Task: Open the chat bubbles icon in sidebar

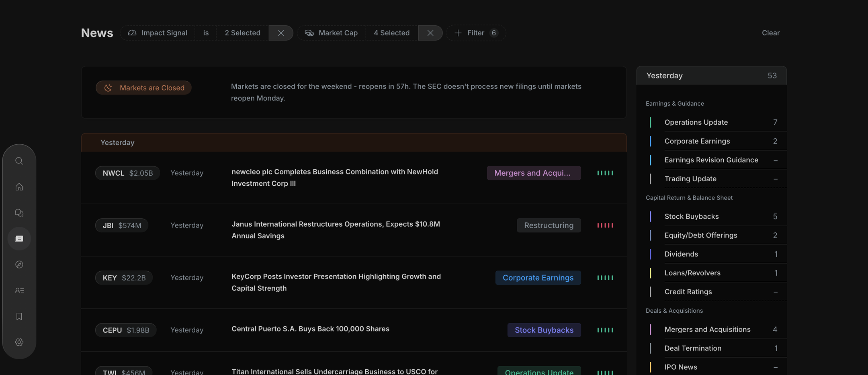Action: pyautogui.click(x=19, y=213)
